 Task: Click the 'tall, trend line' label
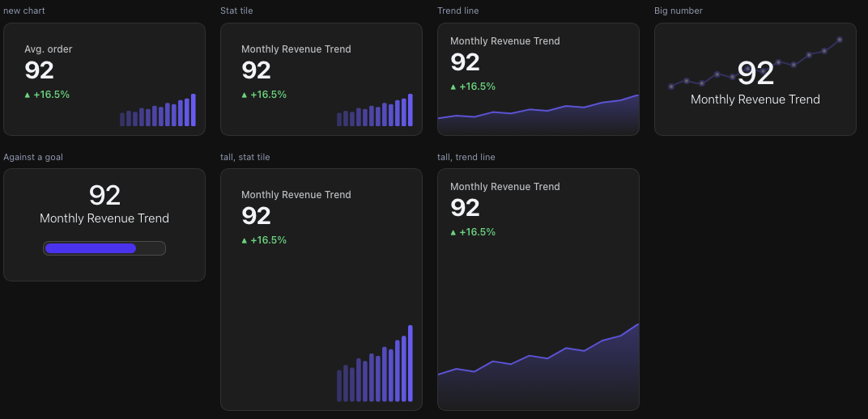point(466,157)
